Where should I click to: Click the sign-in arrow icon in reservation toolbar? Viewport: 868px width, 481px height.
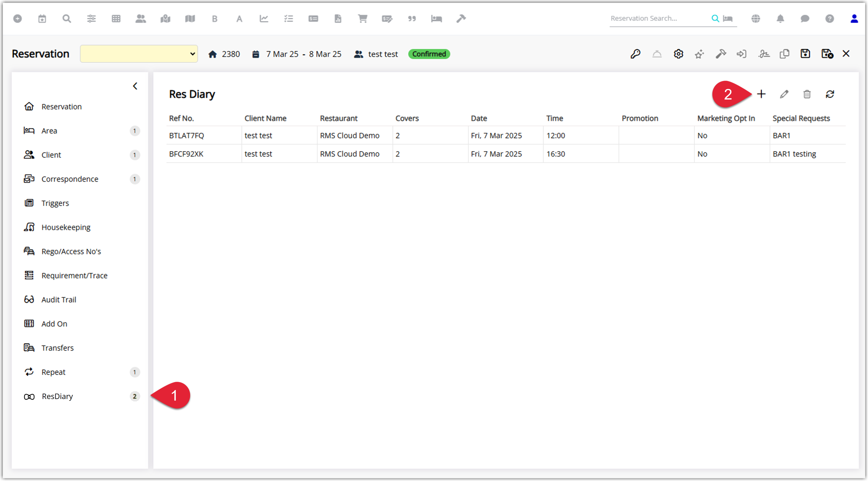click(741, 54)
